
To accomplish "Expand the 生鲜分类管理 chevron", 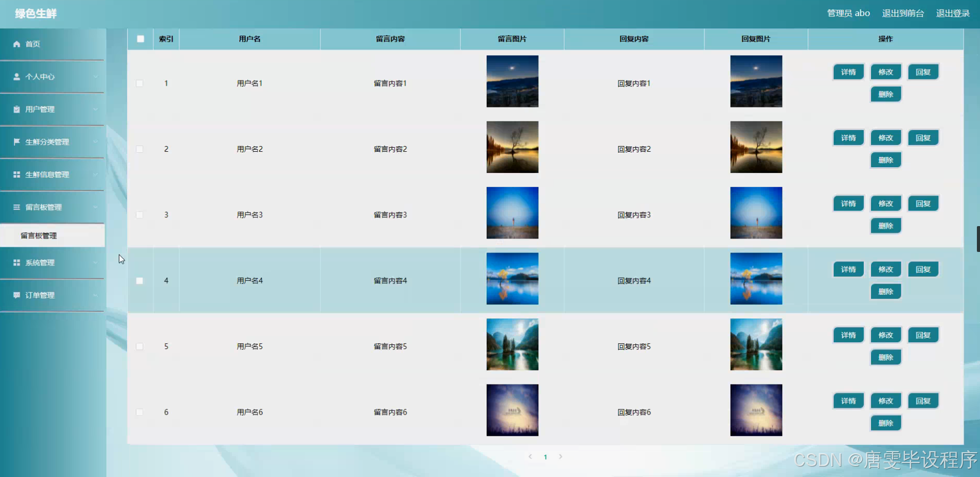I will point(96,142).
